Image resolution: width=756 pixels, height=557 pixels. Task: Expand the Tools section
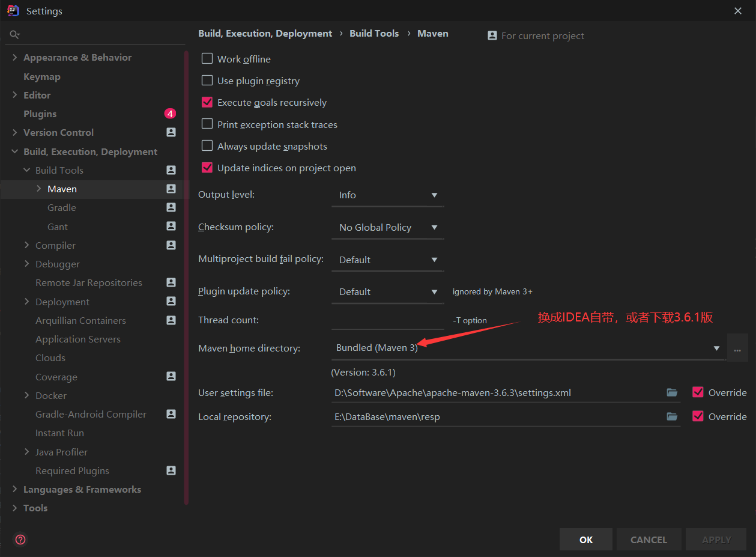click(15, 508)
